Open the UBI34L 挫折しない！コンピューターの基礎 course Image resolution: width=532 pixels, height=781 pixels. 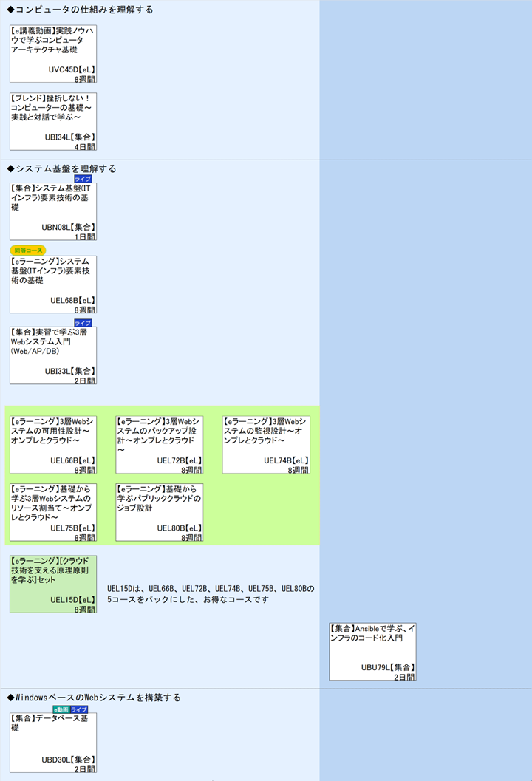(53, 121)
